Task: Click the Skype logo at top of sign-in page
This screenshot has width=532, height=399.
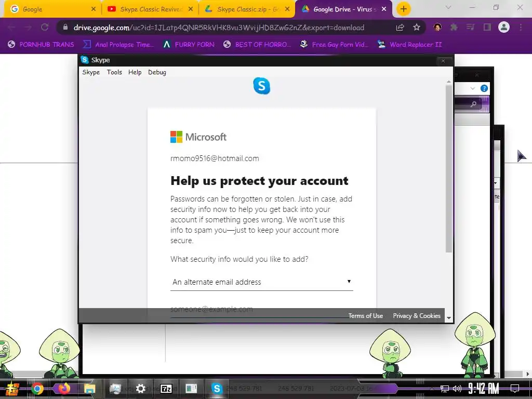Action: tap(262, 86)
